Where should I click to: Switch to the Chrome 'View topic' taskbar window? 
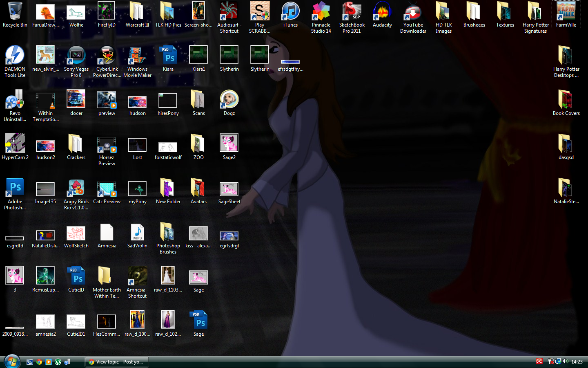coord(117,362)
